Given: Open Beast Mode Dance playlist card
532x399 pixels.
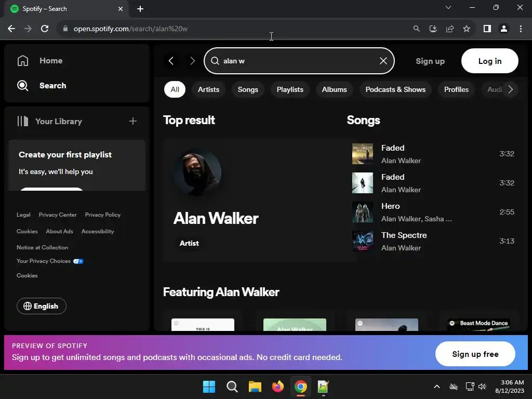Looking at the screenshot, I should (x=478, y=324).
